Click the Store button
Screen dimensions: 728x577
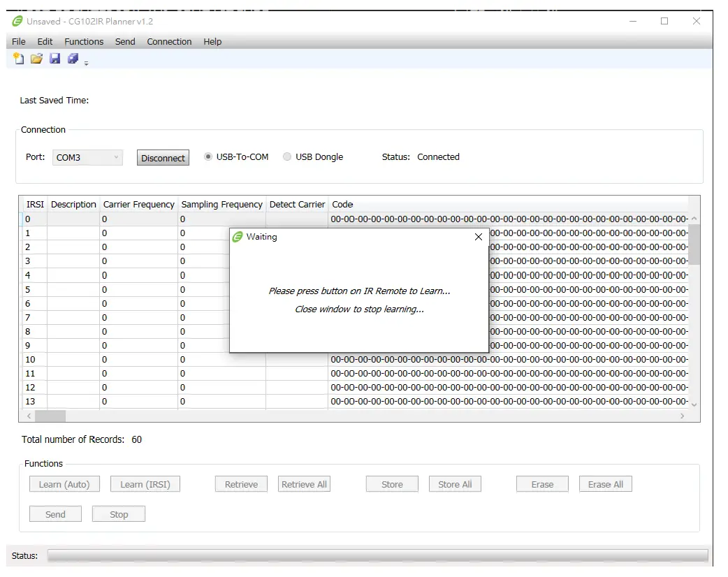(x=393, y=484)
